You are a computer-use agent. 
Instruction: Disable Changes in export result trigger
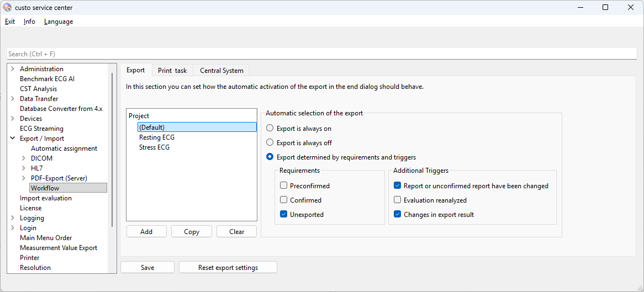click(x=398, y=215)
